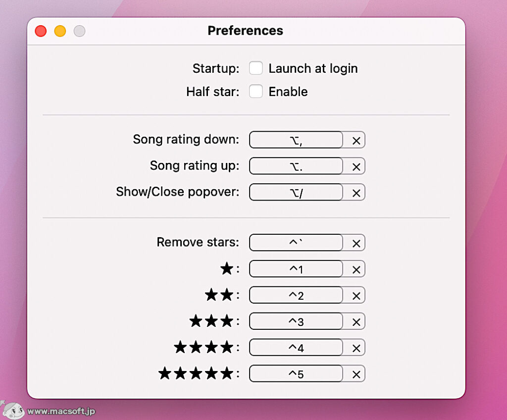The width and height of the screenshot is (507, 420).
Task: Clear the three-star rating shortcut
Action: tap(355, 321)
